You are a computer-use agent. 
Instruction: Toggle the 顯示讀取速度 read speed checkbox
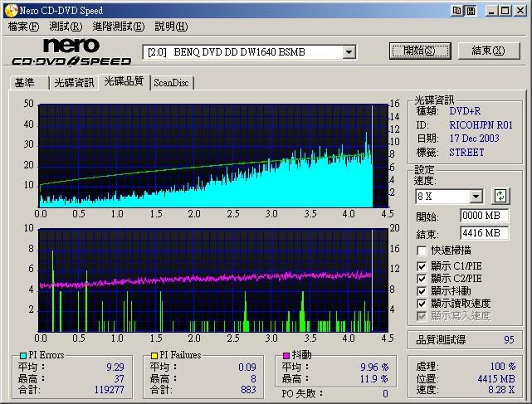422,304
